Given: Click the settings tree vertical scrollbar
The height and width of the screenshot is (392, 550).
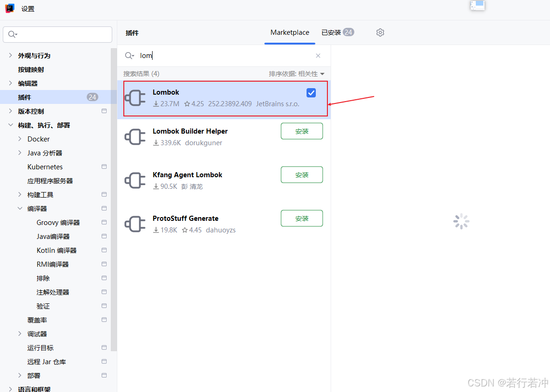Looking at the screenshot, I should click(114, 199).
